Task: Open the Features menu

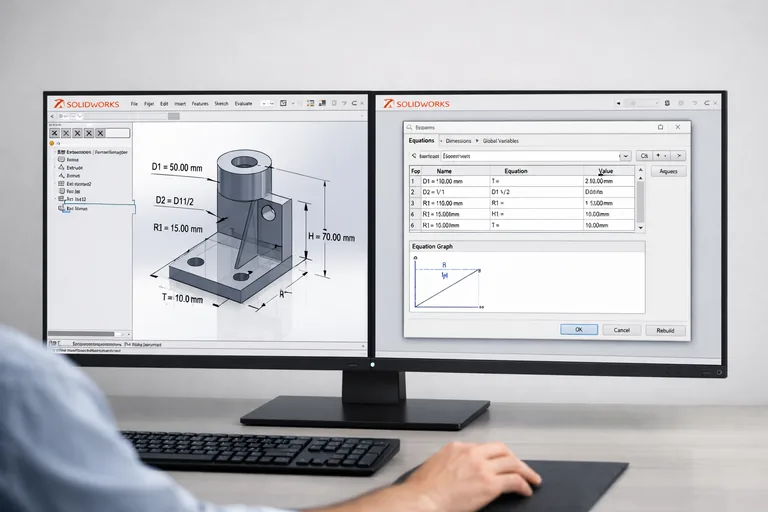Action: pos(200,104)
